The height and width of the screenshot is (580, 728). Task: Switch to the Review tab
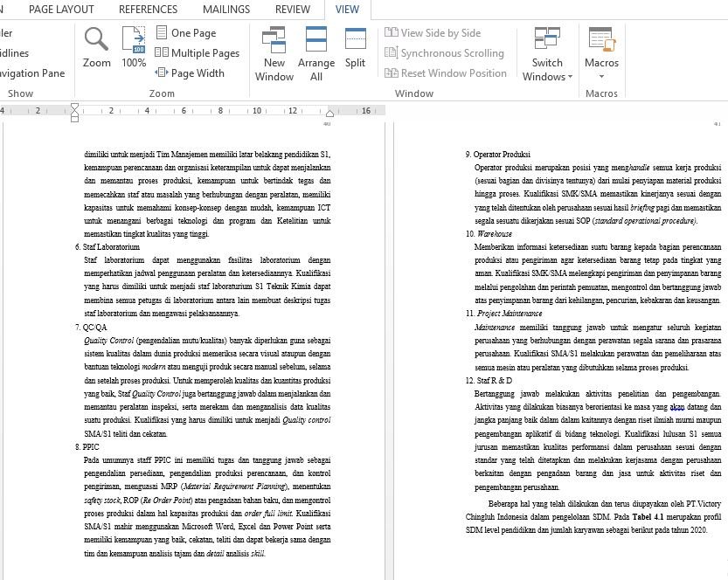[293, 10]
